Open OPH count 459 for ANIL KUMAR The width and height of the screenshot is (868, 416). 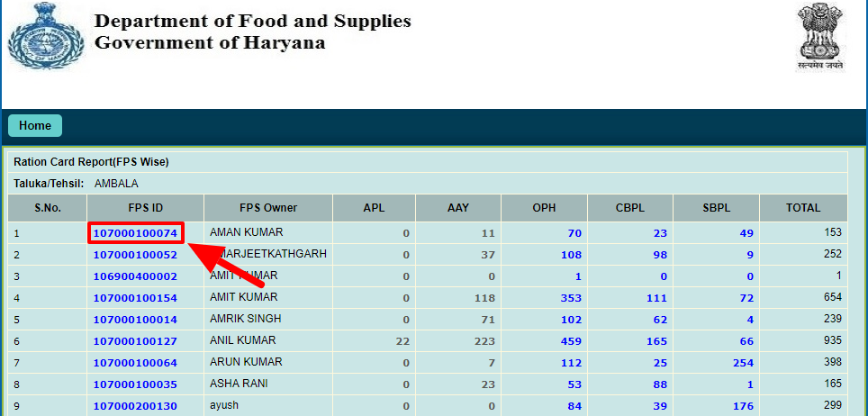pos(571,342)
